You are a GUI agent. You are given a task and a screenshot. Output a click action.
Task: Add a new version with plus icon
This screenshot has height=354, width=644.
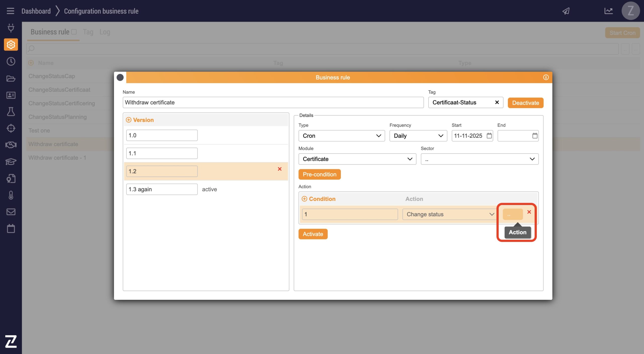coord(129,120)
